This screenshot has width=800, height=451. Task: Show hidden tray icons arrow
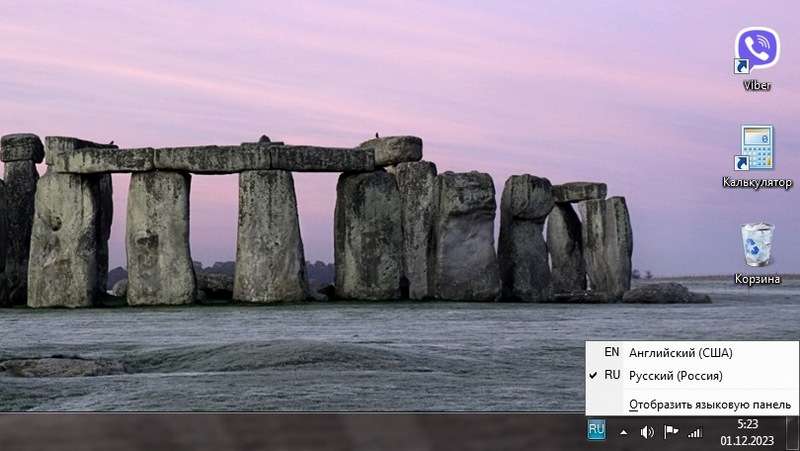click(x=623, y=433)
